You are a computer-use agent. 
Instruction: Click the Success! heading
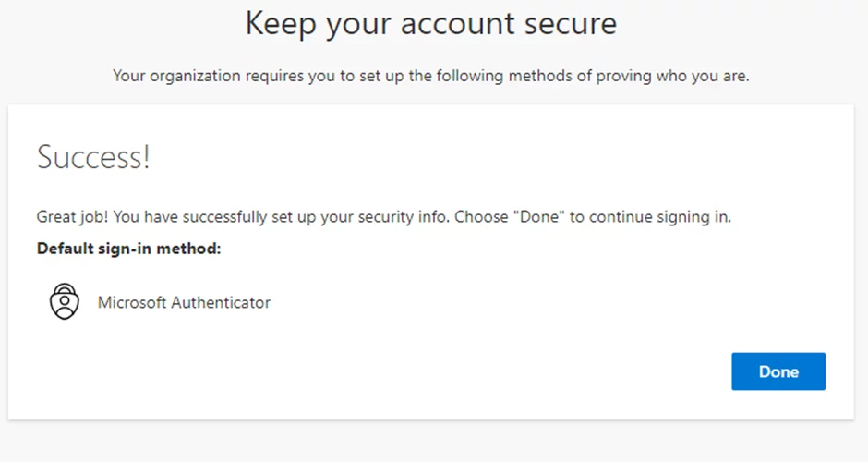pos(93,158)
